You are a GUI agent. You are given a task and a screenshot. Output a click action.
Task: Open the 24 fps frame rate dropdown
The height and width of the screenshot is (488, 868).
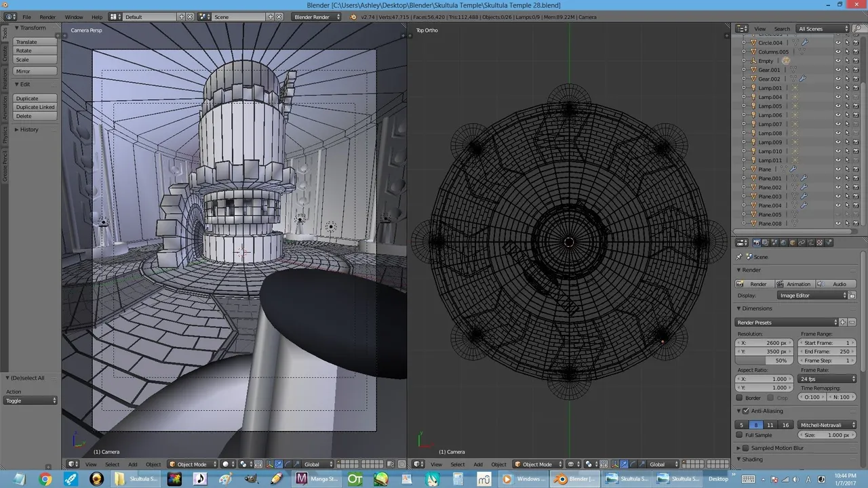(x=827, y=379)
